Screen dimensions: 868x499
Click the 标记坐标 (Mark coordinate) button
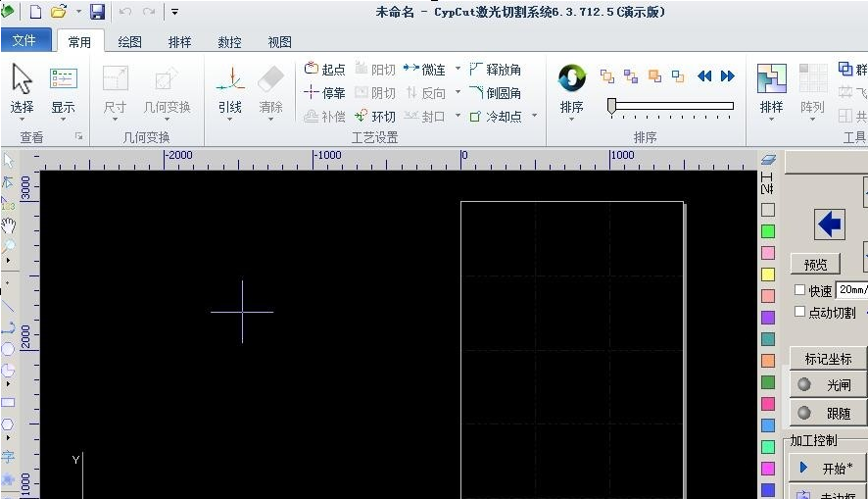[x=828, y=359]
